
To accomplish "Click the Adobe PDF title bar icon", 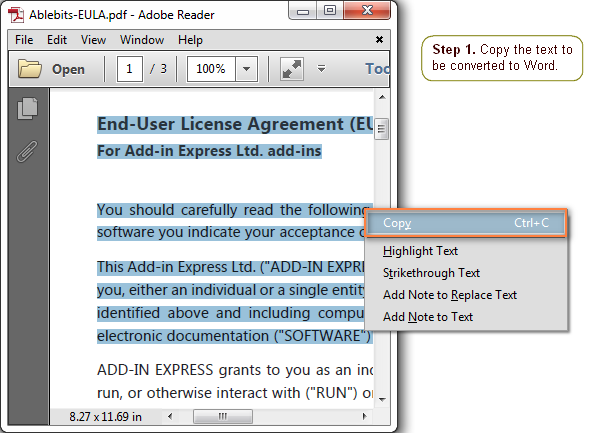I will [x=17, y=15].
